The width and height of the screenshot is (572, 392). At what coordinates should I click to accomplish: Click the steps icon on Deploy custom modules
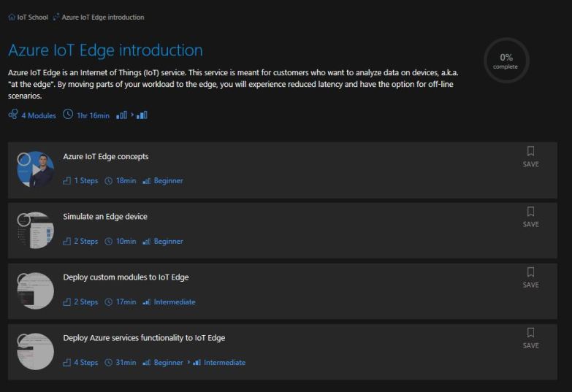(66, 302)
